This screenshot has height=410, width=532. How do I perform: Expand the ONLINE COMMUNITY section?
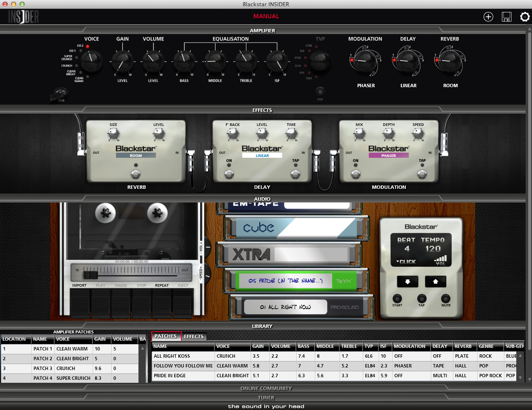click(266, 388)
